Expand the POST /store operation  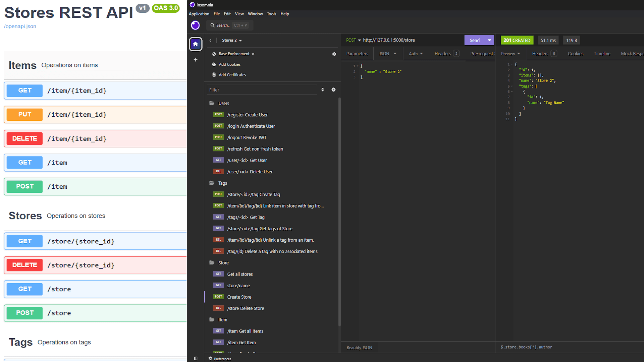[x=96, y=313]
